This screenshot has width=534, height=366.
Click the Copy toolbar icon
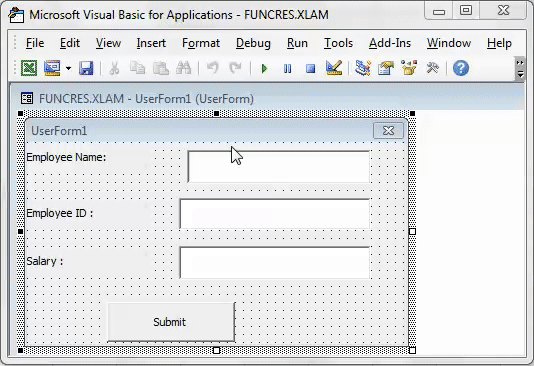138,68
